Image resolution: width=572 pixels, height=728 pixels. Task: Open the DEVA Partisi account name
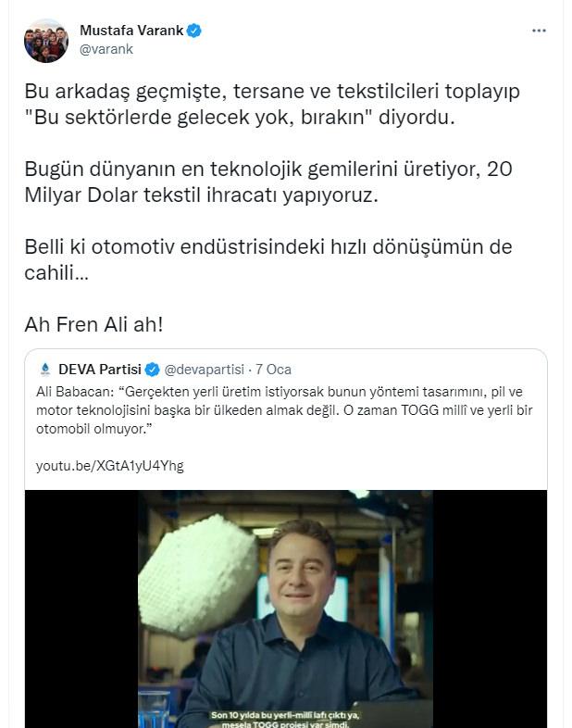100,370
